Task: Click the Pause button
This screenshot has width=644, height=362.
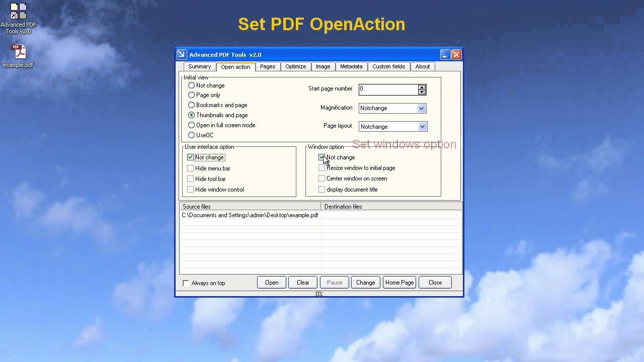Action: point(335,283)
